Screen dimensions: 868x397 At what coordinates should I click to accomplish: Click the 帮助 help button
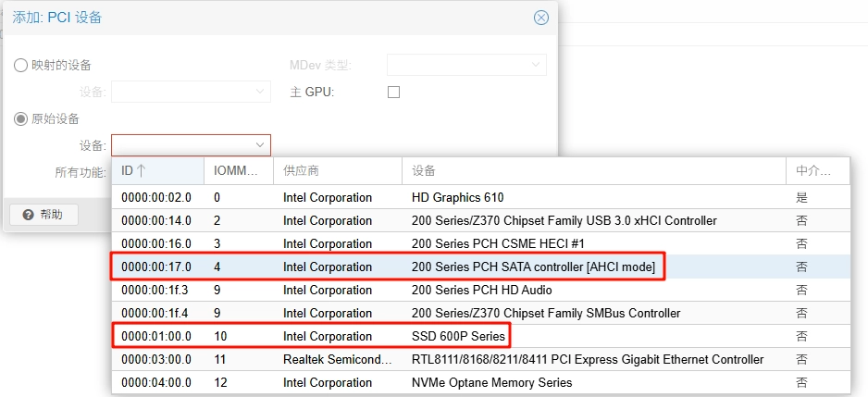pos(43,215)
